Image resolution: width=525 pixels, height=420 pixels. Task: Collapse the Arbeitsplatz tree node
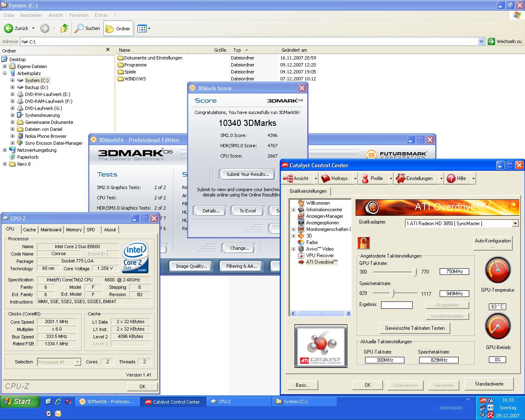click(5, 73)
